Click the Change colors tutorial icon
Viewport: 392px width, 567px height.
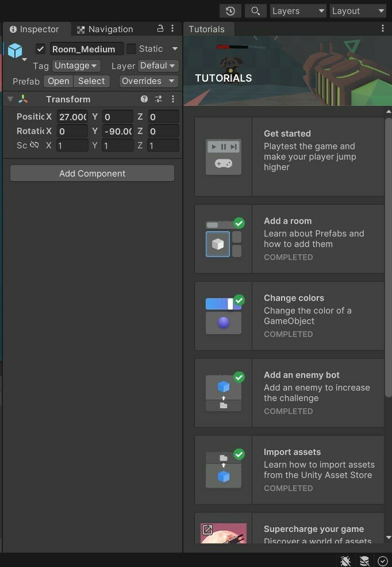pos(223,316)
